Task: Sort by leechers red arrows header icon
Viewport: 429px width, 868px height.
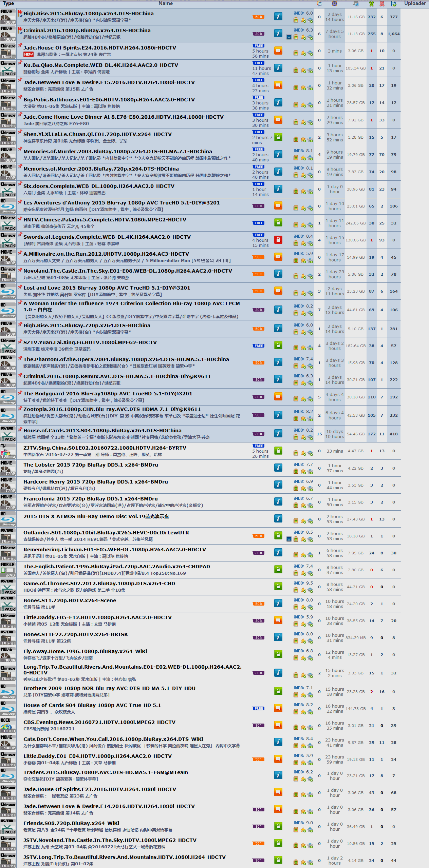Action: click(382, 4)
